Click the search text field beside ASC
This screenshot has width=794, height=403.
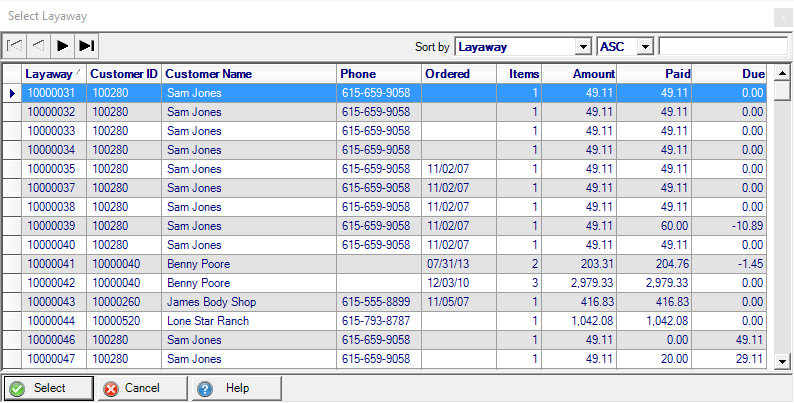pyautogui.click(x=722, y=46)
